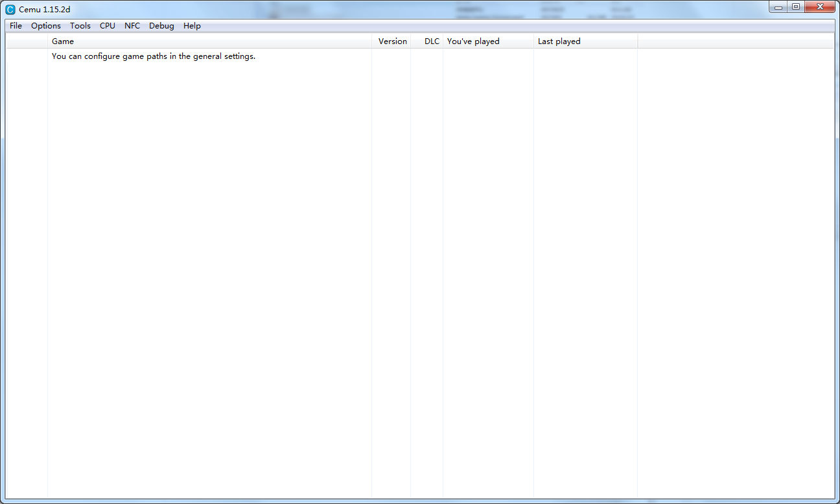Sort list by Version column header
This screenshot has width=840, height=504.
391,41
